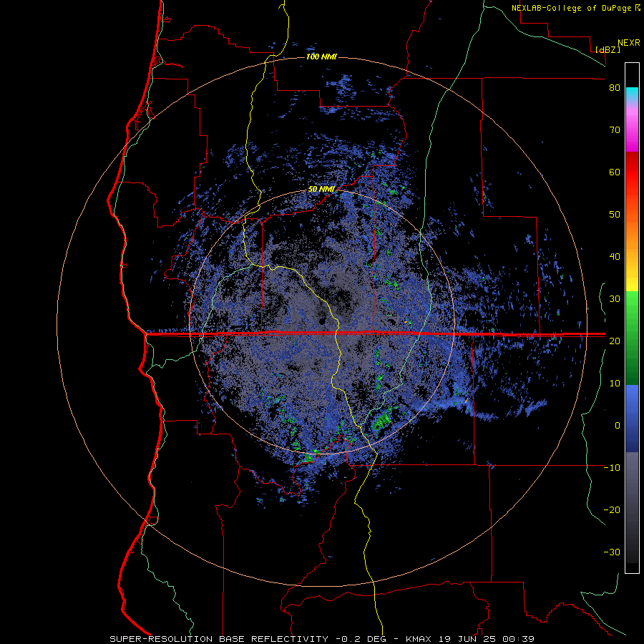This screenshot has width=644, height=644.
Task: Click the 0 value on the color scale
Action: 618,426
